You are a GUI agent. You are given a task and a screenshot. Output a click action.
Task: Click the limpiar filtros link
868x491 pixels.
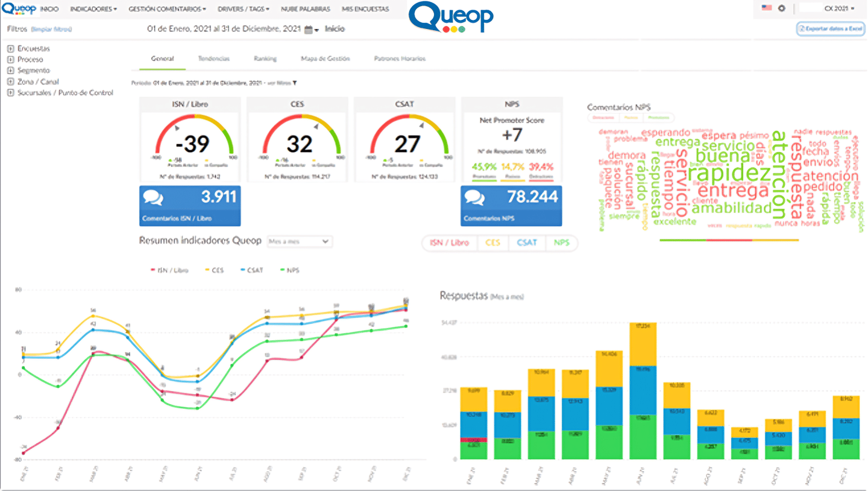pos(51,29)
